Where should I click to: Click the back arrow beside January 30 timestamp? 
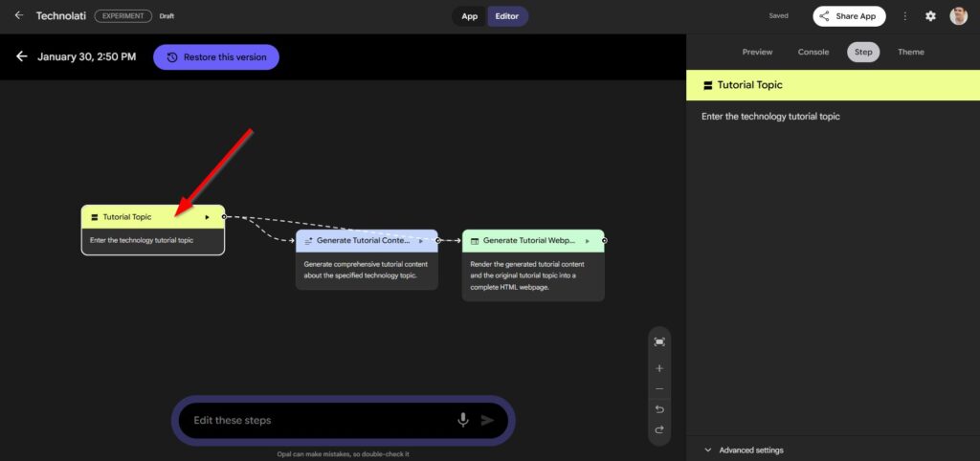(22, 56)
